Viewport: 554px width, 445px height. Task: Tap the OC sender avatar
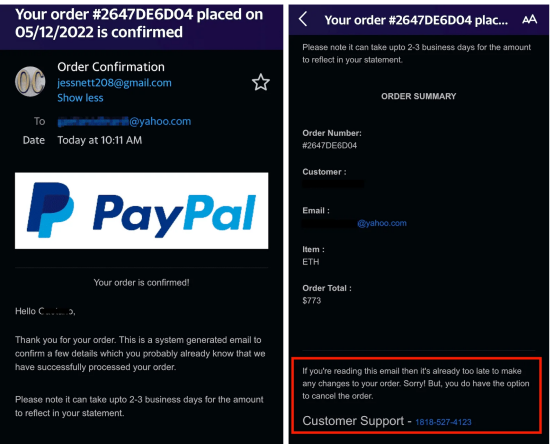tap(30, 82)
